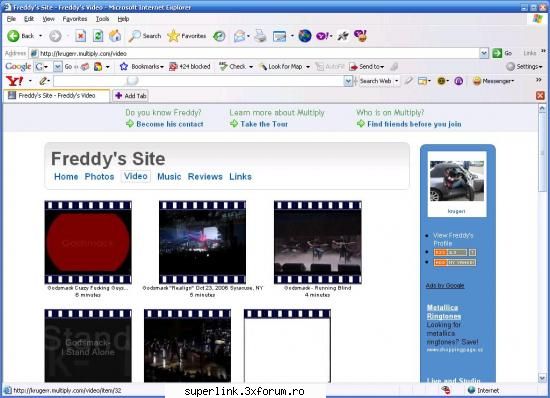This screenshot has height=398, width=550.
Task: Open the Tools menu
Action: tap(102, 19)
